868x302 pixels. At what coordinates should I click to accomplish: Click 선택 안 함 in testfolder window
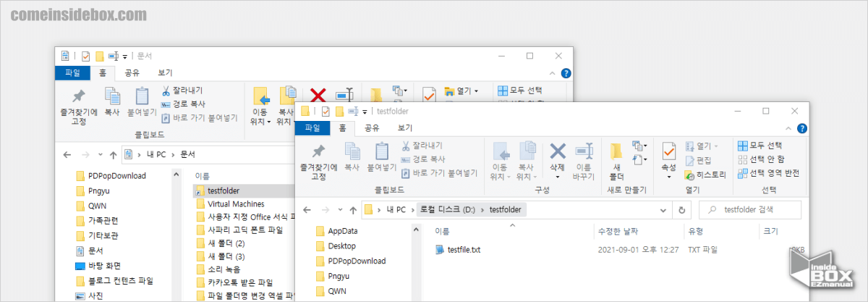(x=761, y=159)
